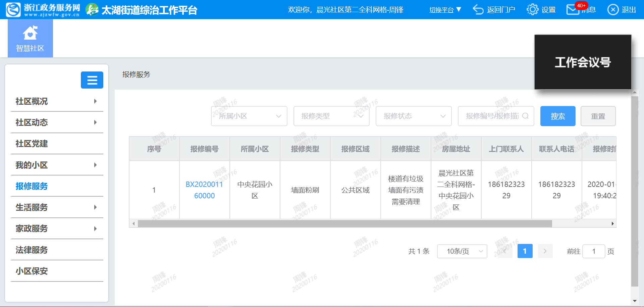Open the 社区党建 menu item
The image size is (644, 307).
click(x=57, y=144)
